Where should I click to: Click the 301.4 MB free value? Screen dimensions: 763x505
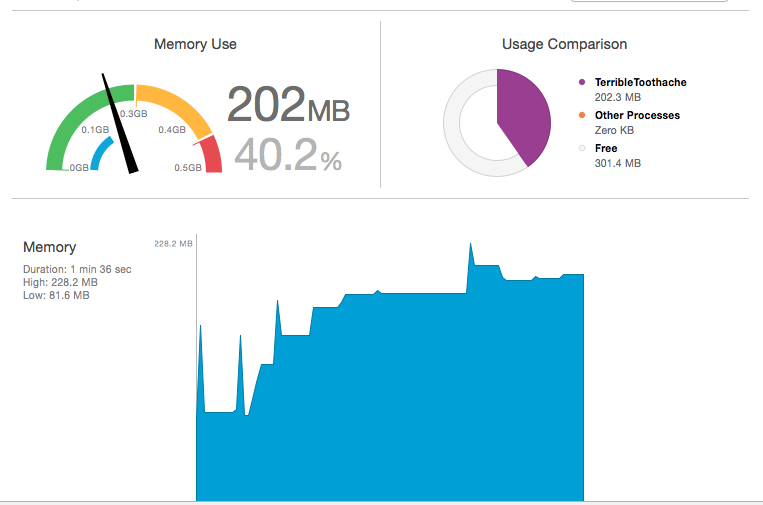coord(618,163)
